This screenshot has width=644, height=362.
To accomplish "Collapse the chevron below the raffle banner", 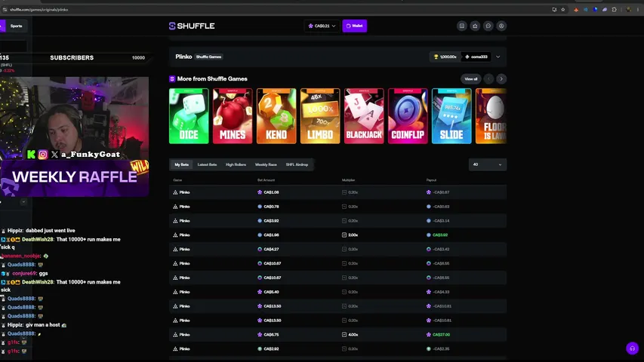I will point(23,202).
